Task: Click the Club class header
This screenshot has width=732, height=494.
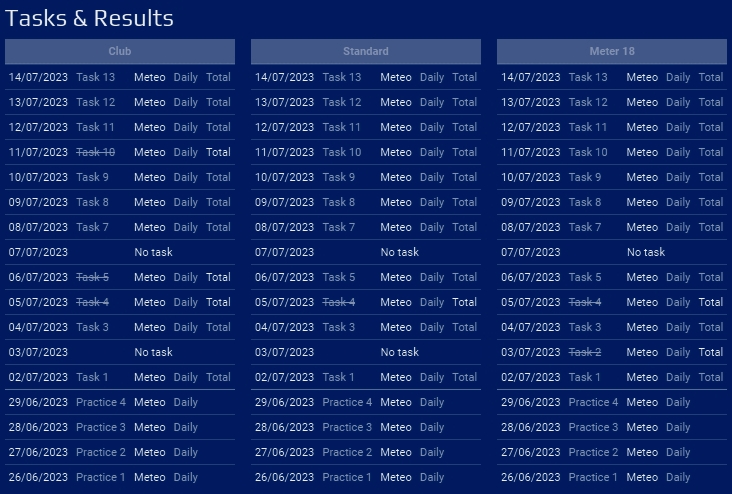Action: click(120, 51)
